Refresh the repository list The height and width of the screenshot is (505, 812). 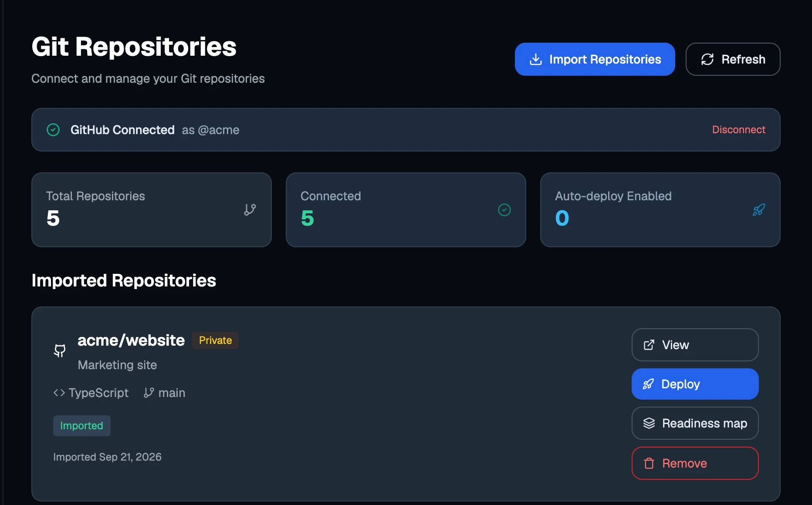click(733, 59)
